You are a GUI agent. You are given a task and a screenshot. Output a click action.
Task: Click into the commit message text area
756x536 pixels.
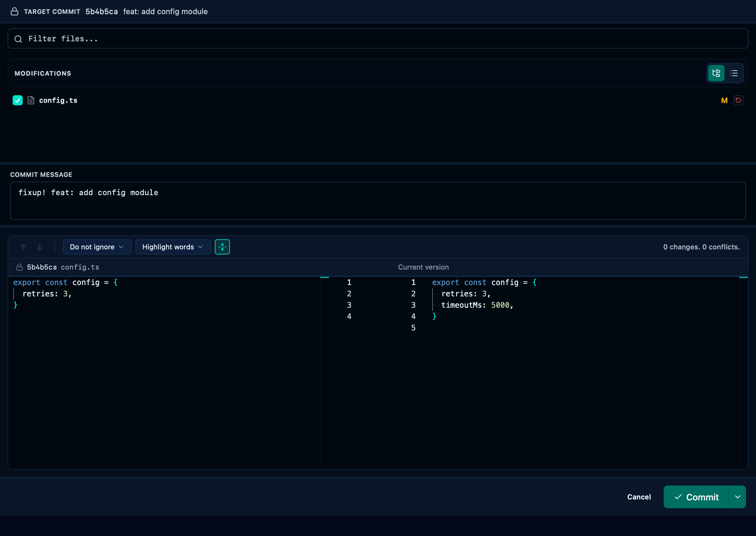378,201
